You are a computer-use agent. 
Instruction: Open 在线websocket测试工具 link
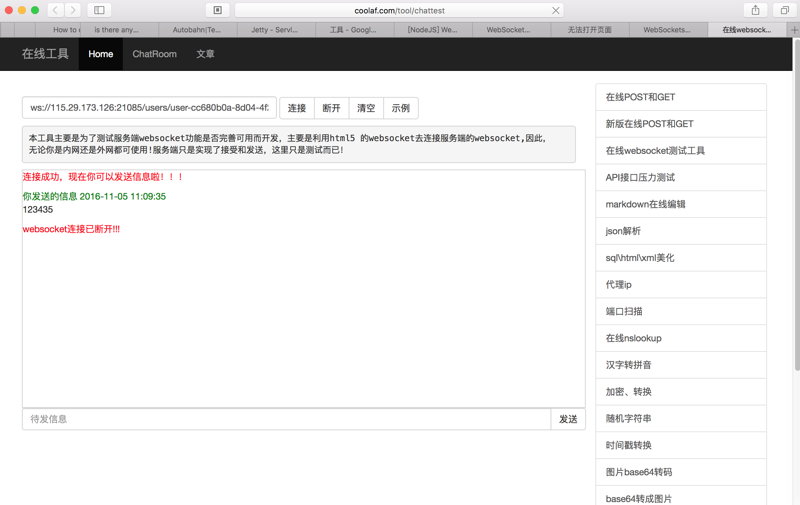pyautogui.click(x=681, y=150)
